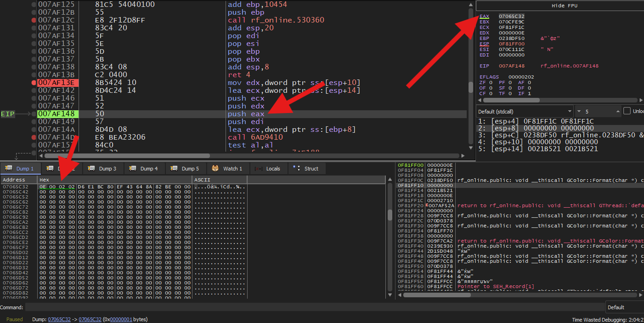
Task: Toggle breakpoint dot at address 007AF13B
Action: [34, 75]
